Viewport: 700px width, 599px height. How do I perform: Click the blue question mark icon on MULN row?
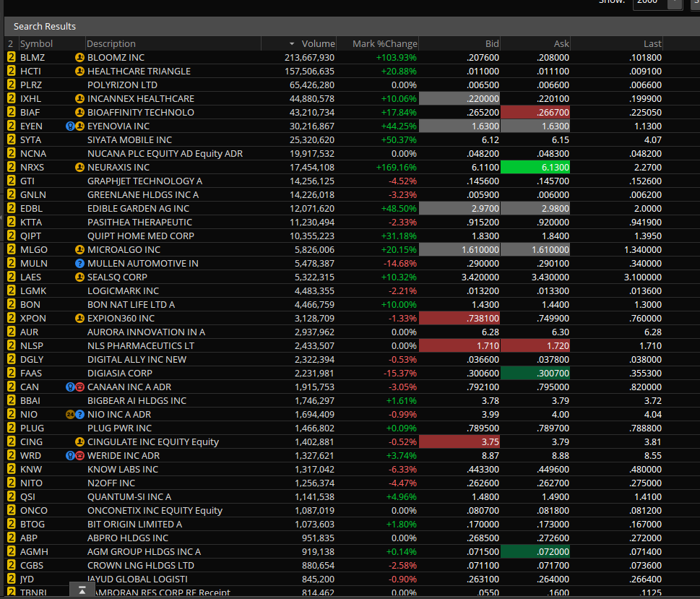(79, 263)
